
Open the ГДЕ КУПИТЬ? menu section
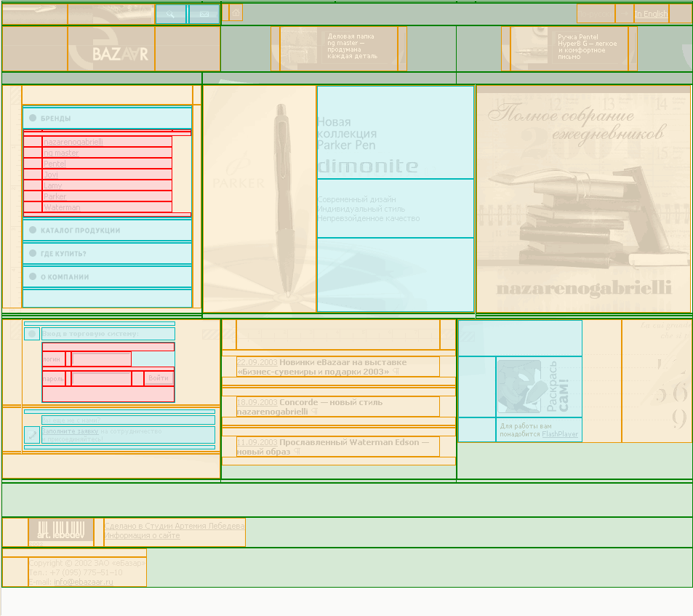point(108,254)
